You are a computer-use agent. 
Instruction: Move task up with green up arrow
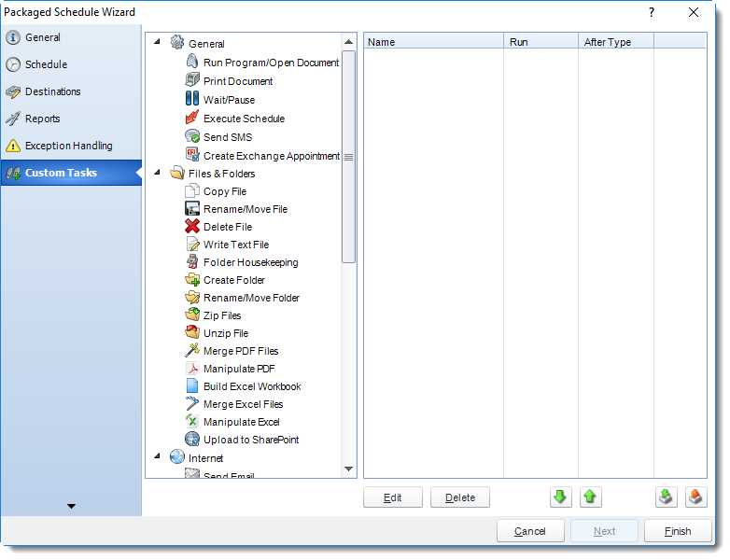click(590, 497)
